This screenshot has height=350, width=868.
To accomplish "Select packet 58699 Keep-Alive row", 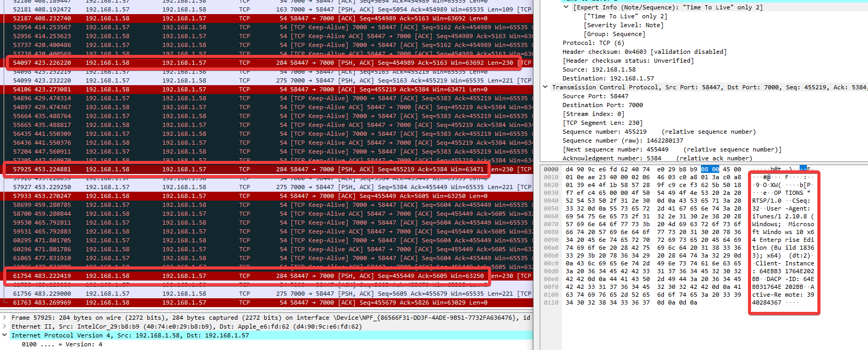I will point(267,205).
